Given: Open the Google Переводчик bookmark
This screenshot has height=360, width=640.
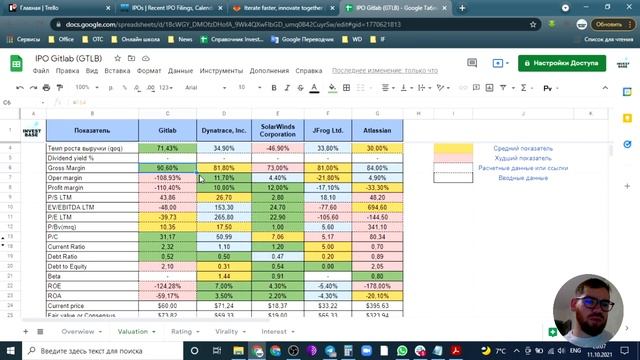Looking at the screenshot, I should (302, 39).
